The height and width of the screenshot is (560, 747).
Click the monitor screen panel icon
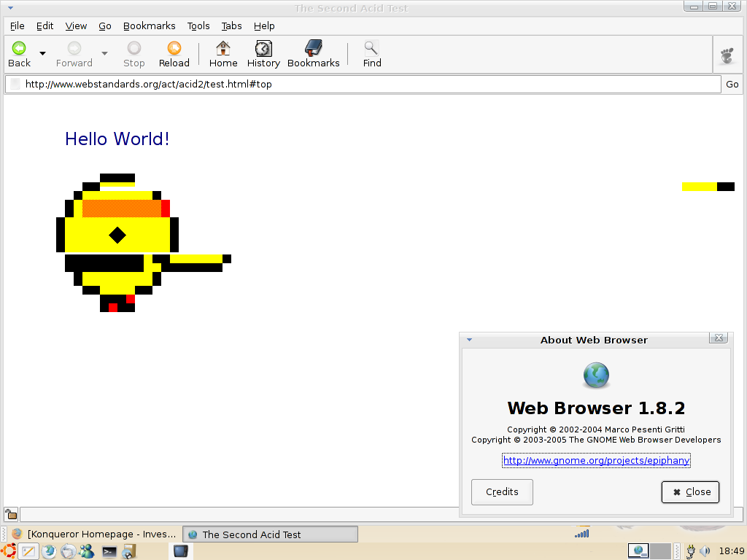tap(181, 551)
